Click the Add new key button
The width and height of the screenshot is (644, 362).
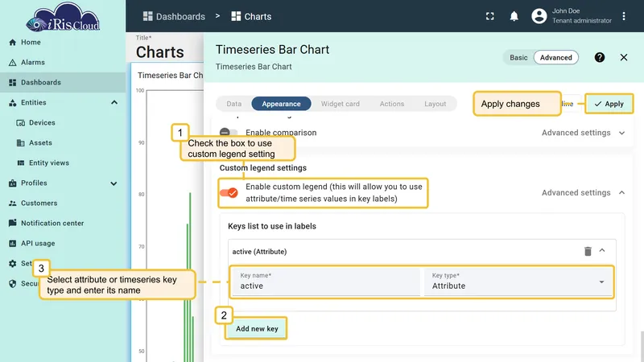(257, 329)
